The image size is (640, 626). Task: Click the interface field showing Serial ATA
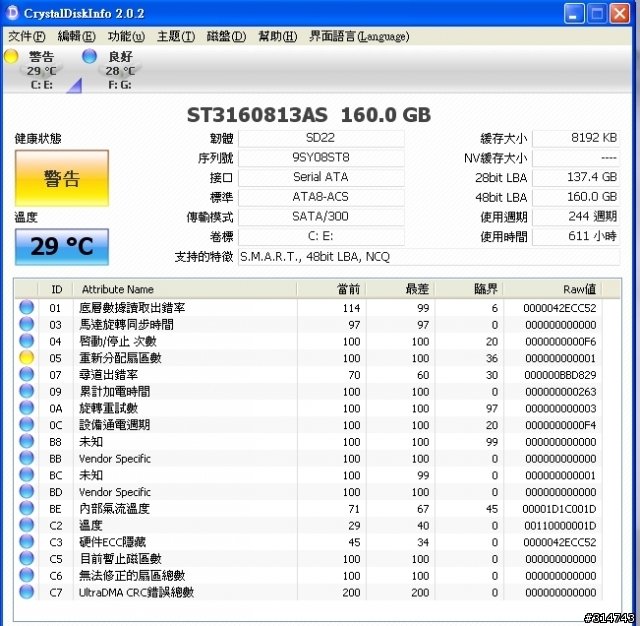click(321, 178)
